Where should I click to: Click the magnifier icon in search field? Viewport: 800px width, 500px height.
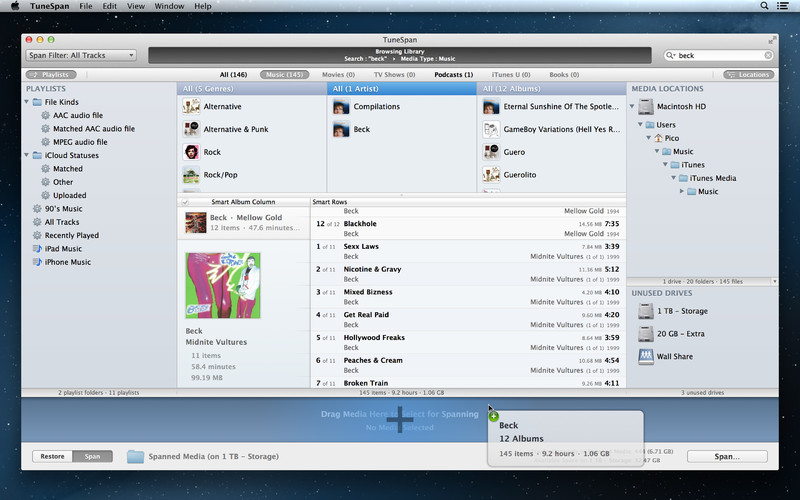pos(670,55)
